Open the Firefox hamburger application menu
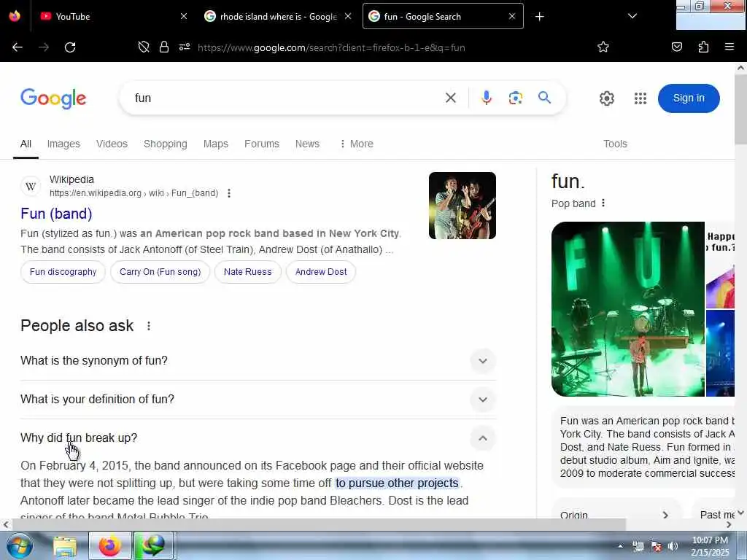The width and height of the screenshot is (747, 560). tap(729, 47)
